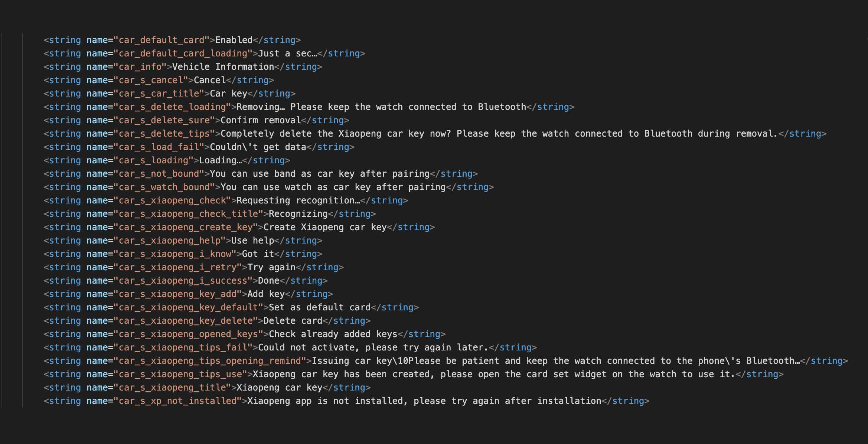The image size is (868, 444).
Task: Click the text "Car key" on car_s_car_title line
Action: [228, 94]
